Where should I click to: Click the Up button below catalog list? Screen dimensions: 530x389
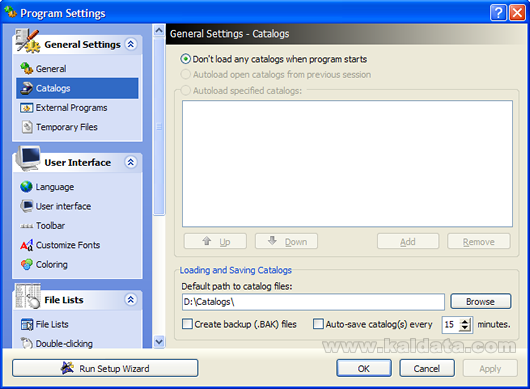point(215,242)
